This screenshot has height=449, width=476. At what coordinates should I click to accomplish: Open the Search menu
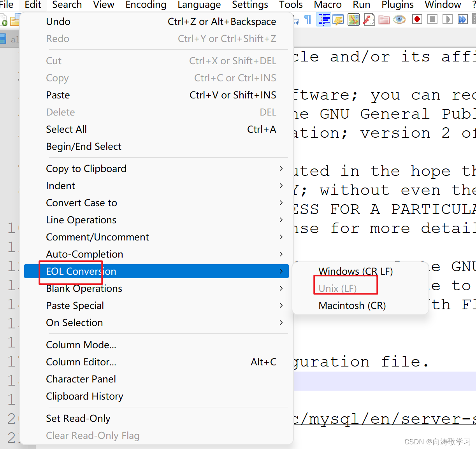coord(67,5)
